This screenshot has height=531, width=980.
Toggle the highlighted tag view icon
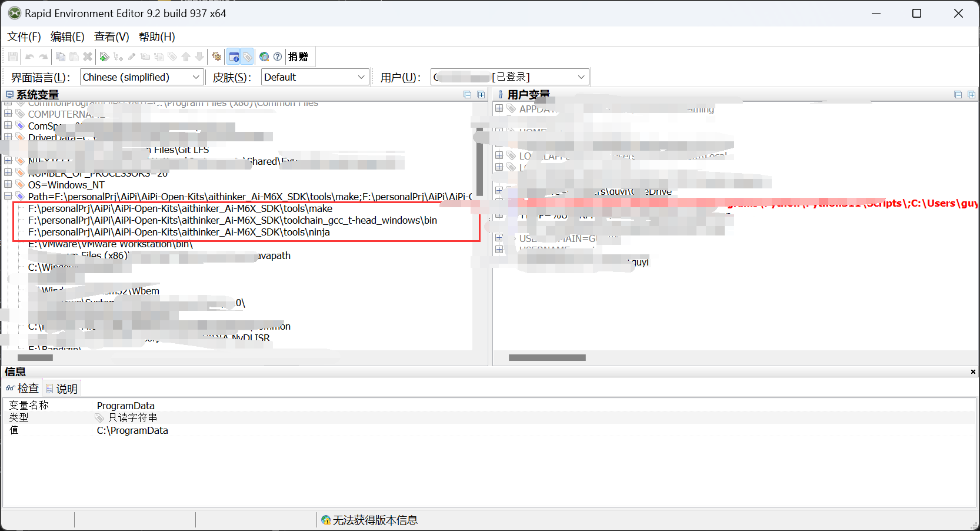(247, 57)
